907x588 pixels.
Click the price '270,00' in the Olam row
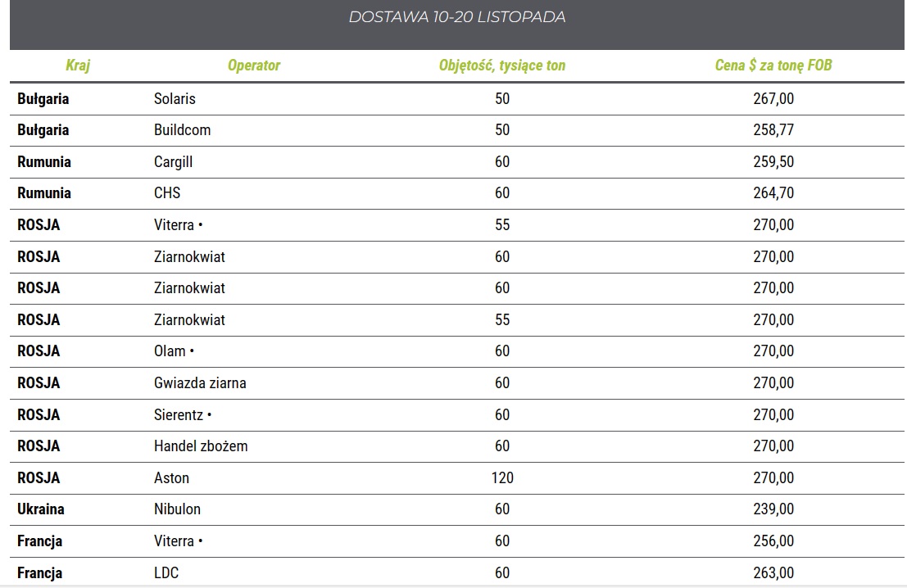(x=773, y=351)
